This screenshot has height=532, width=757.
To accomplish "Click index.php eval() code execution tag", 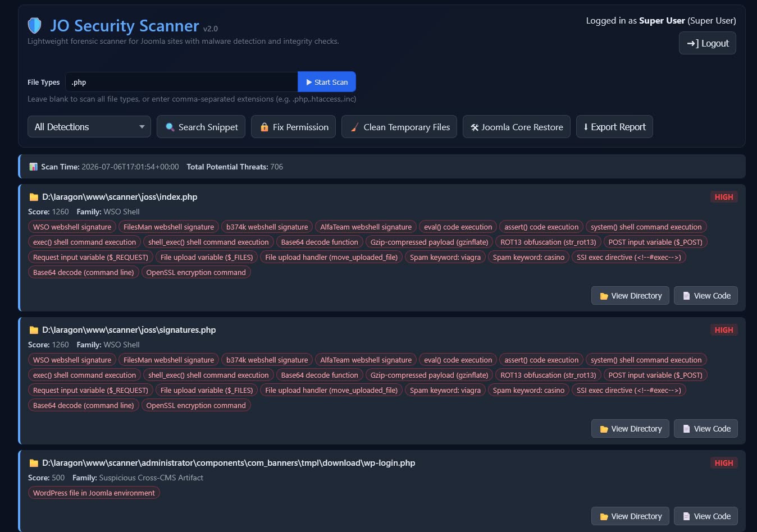I will 458,227.
